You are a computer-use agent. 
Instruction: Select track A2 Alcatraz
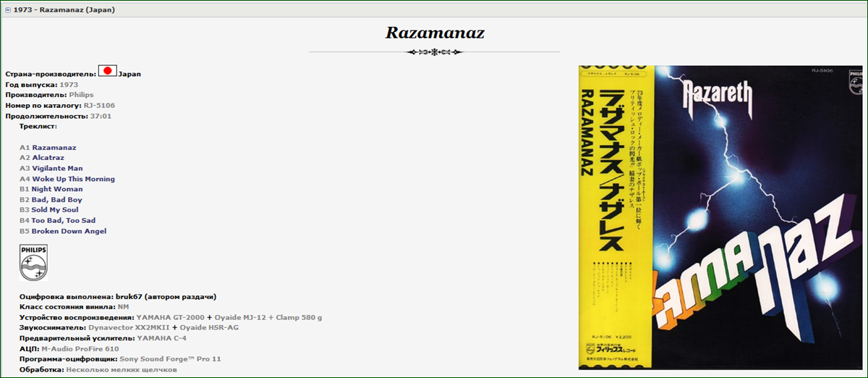[x=43, y=158]
